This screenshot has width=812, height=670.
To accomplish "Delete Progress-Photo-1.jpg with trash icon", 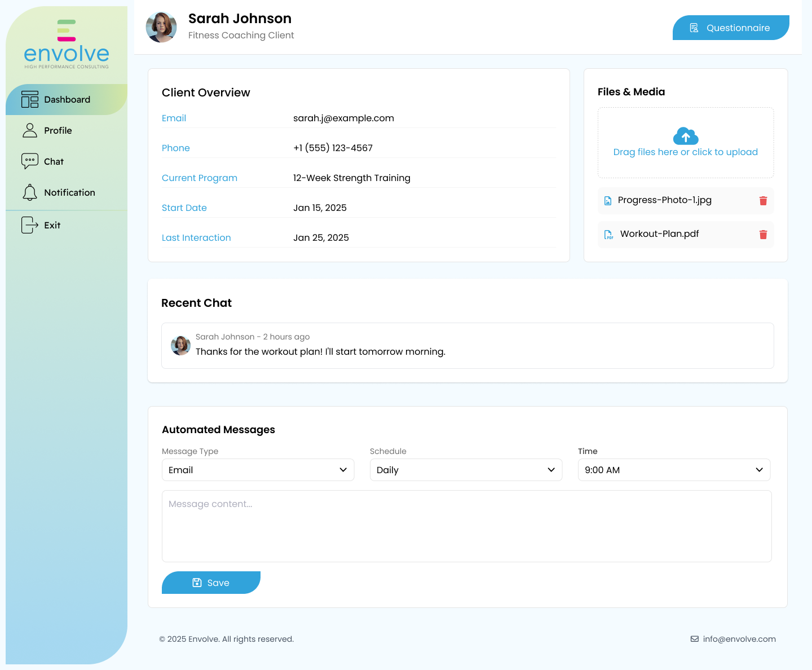I will tap(763, 201).
